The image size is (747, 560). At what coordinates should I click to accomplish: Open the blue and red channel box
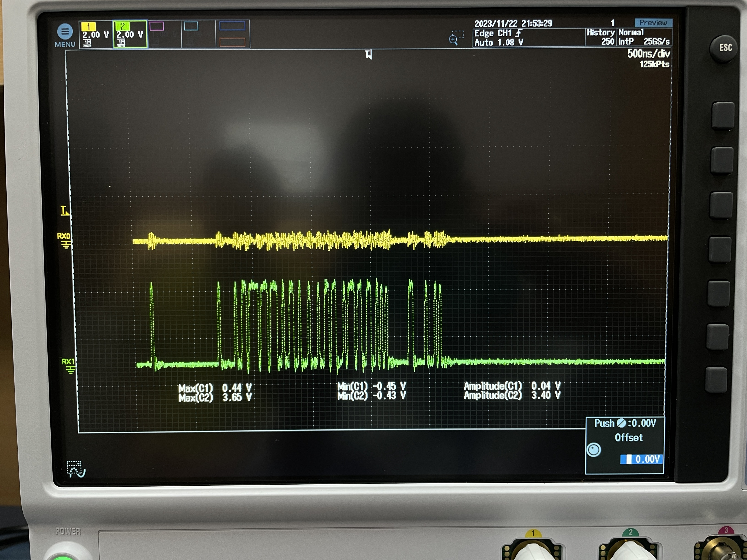pos(233,35)
